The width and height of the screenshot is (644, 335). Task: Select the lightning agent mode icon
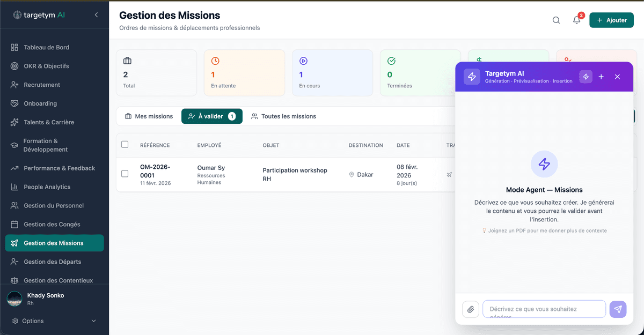coord(586,77)
